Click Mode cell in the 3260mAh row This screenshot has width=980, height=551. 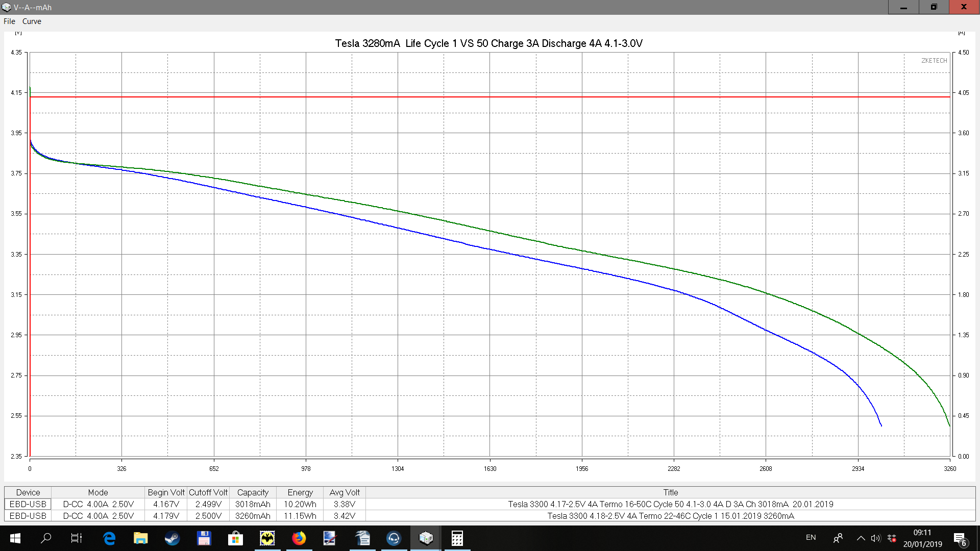pos(98,516)
